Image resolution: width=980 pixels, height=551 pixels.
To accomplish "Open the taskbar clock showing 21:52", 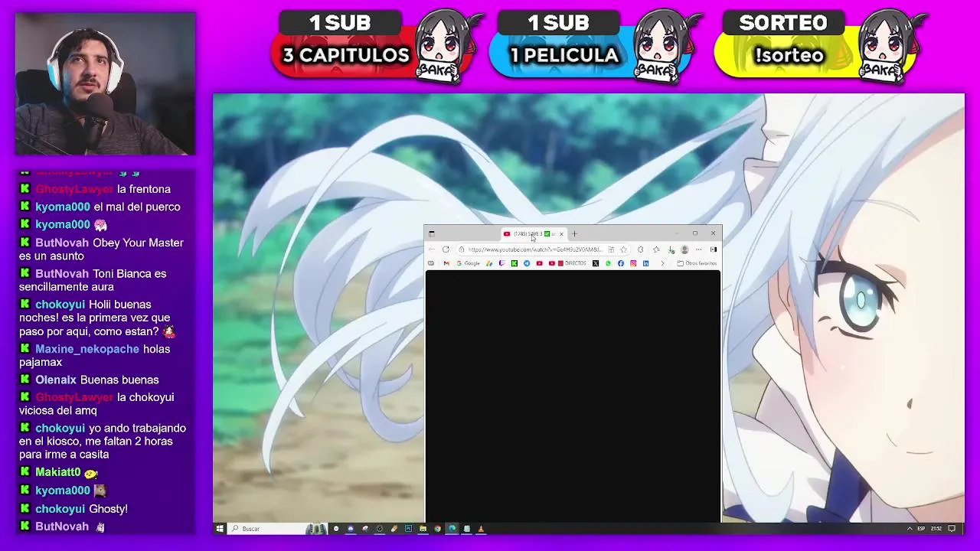I will [x=936, y=528].
